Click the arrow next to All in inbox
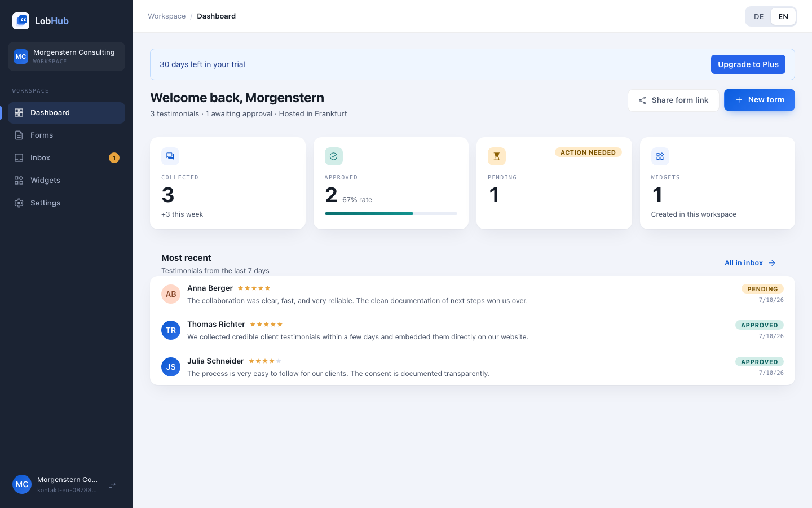812x508 pixels. point(772,263)
